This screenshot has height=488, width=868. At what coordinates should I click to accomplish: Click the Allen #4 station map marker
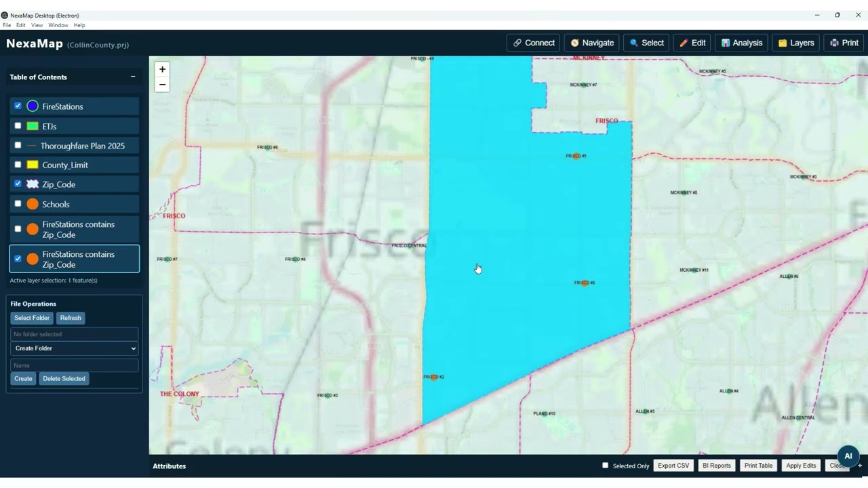[x=729, y=391]
